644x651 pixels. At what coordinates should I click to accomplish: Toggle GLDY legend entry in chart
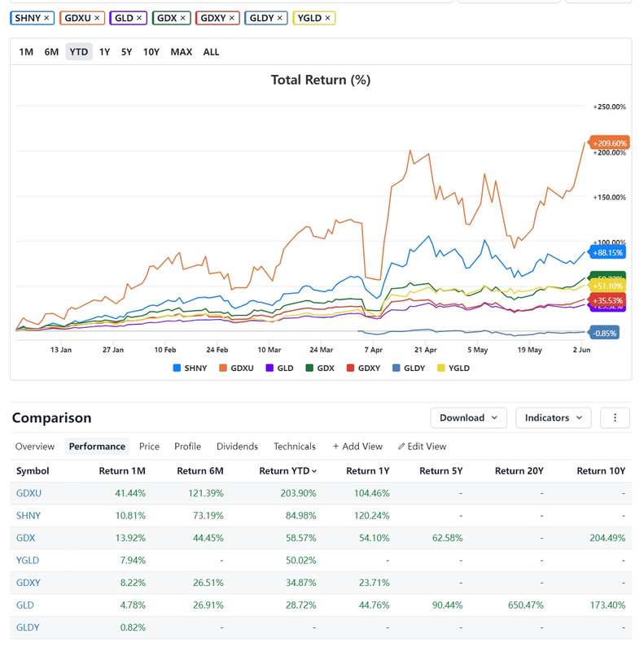coord(409,368)
